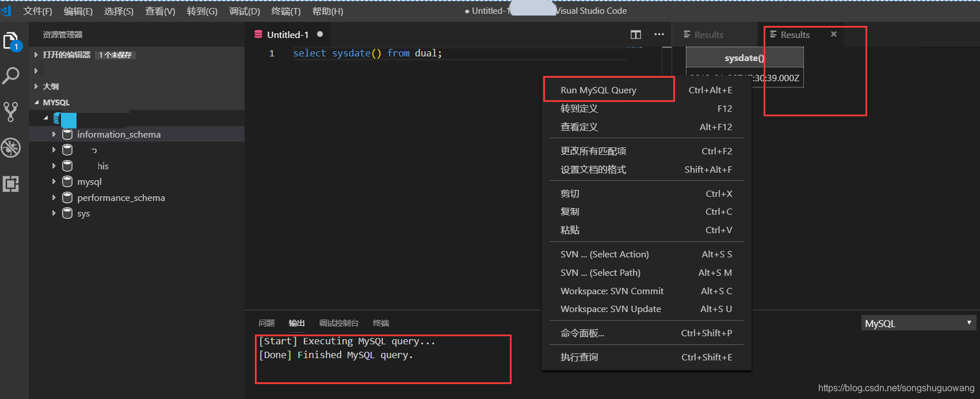The width and height of the screenshot is (980, 399).
Task: Open the 调试(D) menu
Action: [245, 11]
